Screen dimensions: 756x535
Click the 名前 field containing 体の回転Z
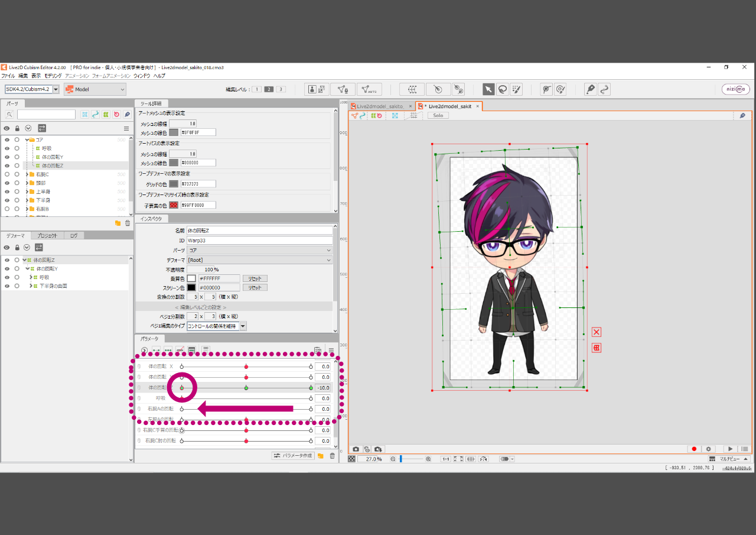point(259,231)
